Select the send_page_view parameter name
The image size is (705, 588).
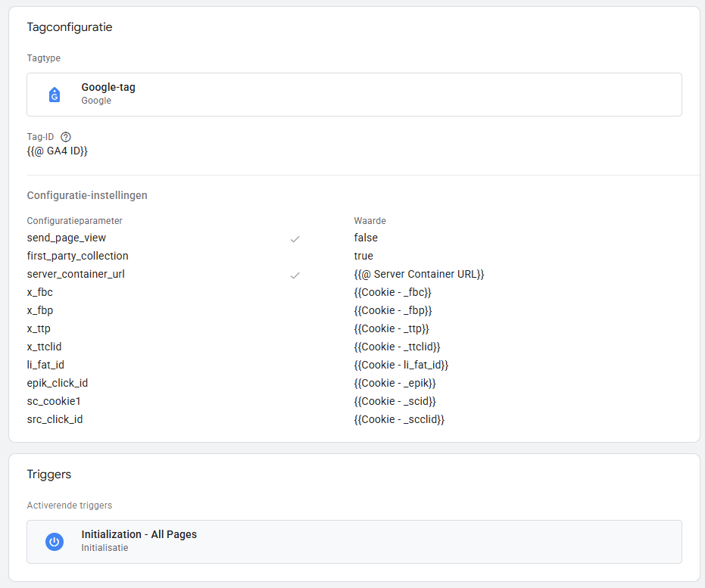pos(67,238)
